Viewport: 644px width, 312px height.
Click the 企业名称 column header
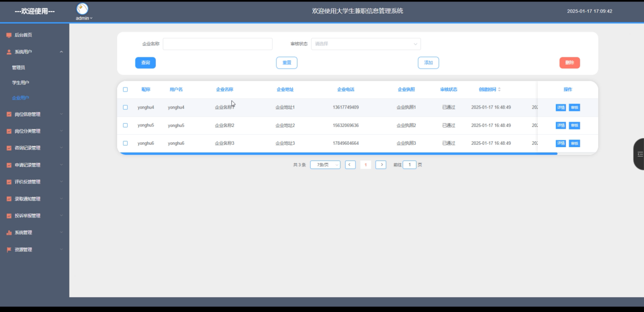coord(225,90)
